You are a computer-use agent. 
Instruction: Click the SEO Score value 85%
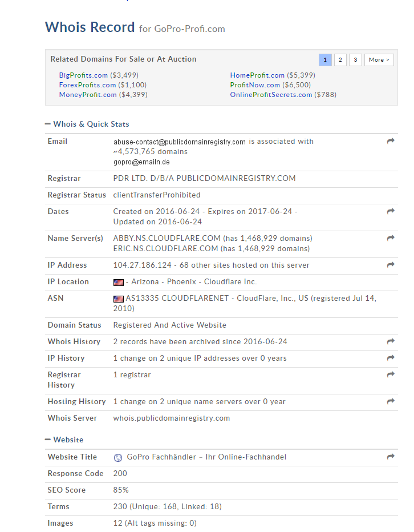(121, 490)
